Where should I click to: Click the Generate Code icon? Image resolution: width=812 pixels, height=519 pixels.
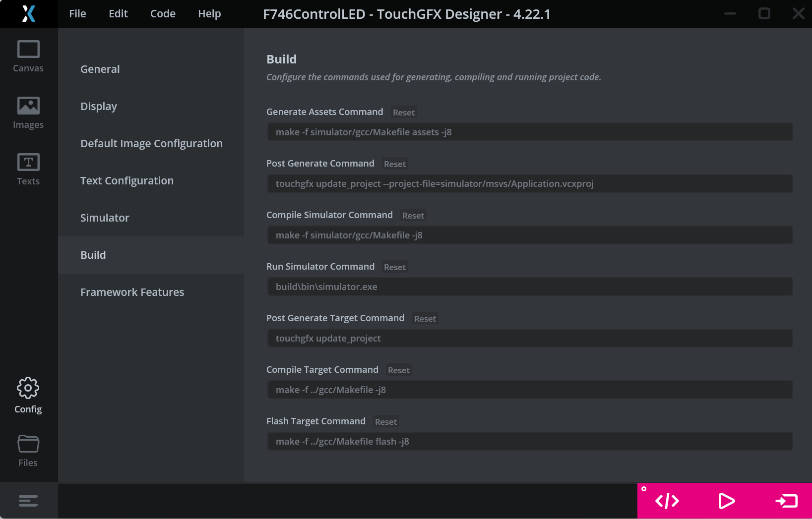tap(667, 501)
